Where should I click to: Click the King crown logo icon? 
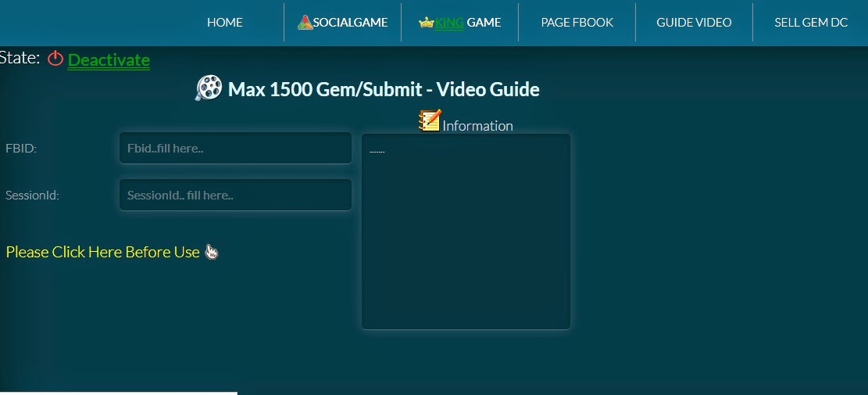pyautogui.click(x=427, y=23)
